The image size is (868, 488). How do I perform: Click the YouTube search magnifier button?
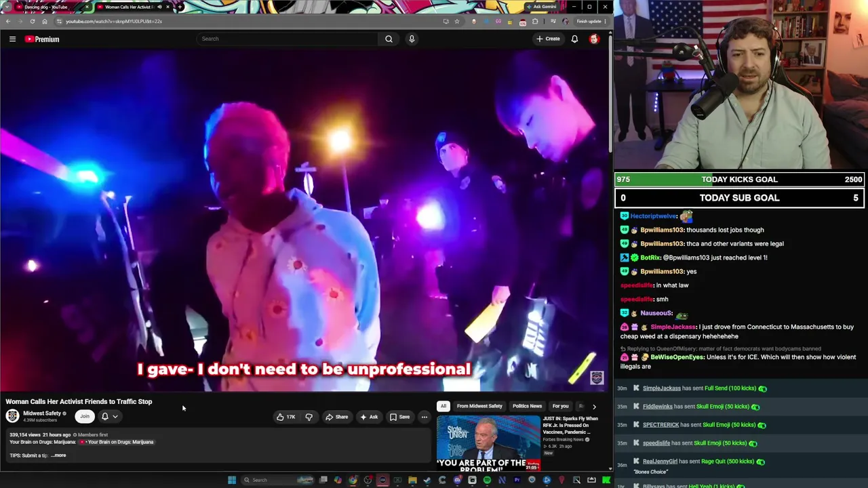(x=389, y=39)
